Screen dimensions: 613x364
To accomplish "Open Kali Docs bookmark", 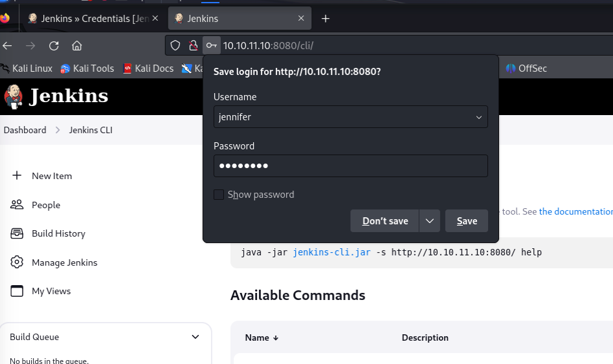I will [148, 69].
